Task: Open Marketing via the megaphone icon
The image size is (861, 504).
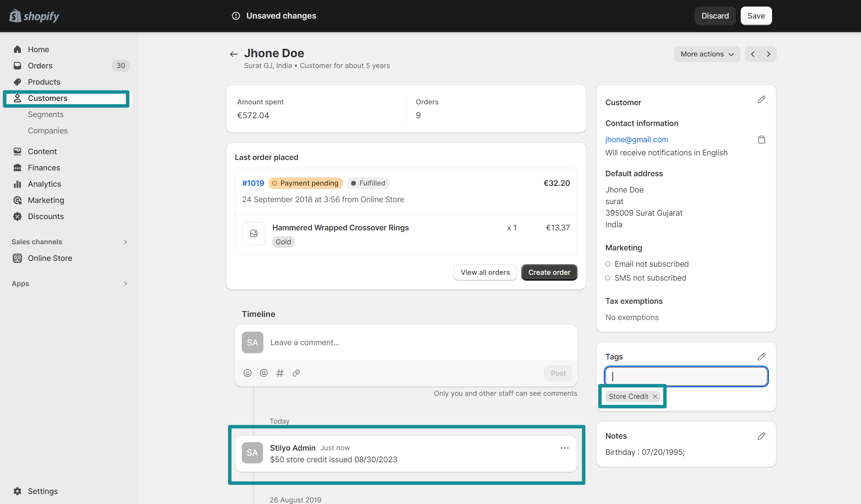Action: coord(17,200)
